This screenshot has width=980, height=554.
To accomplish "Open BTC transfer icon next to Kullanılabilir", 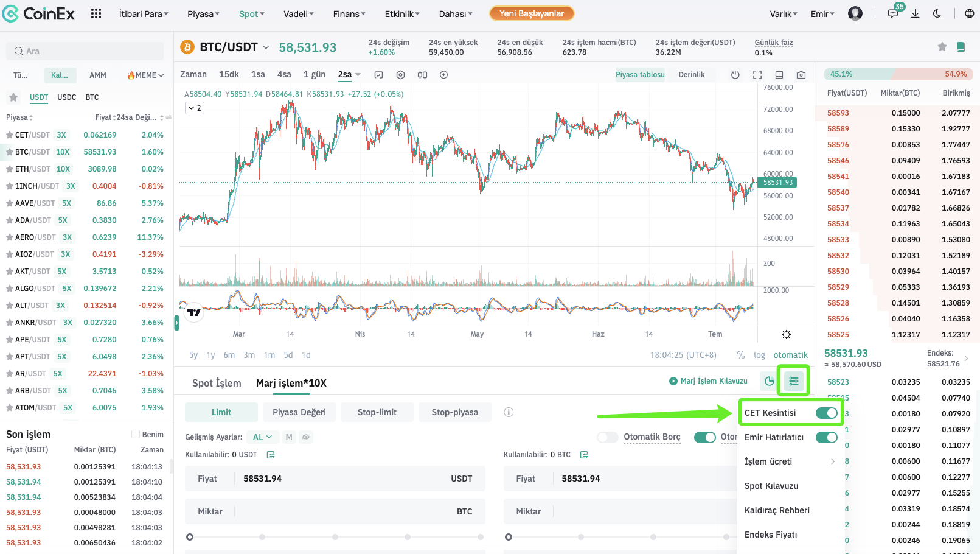I will pos(584,455).
